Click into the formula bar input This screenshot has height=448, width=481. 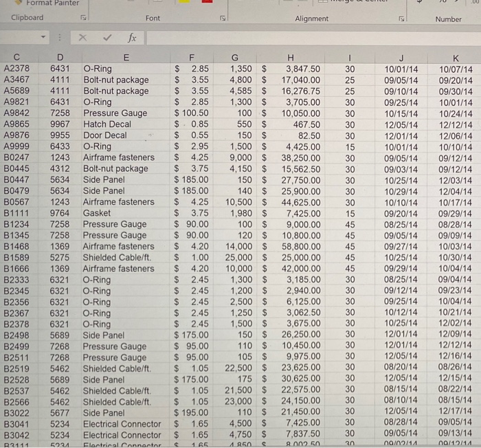point(313,38)
